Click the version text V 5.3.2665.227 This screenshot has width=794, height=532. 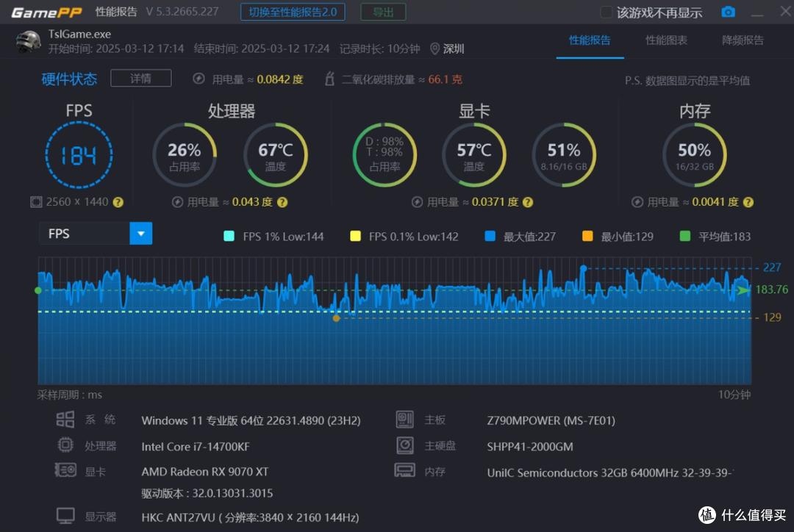pos(182,12)
